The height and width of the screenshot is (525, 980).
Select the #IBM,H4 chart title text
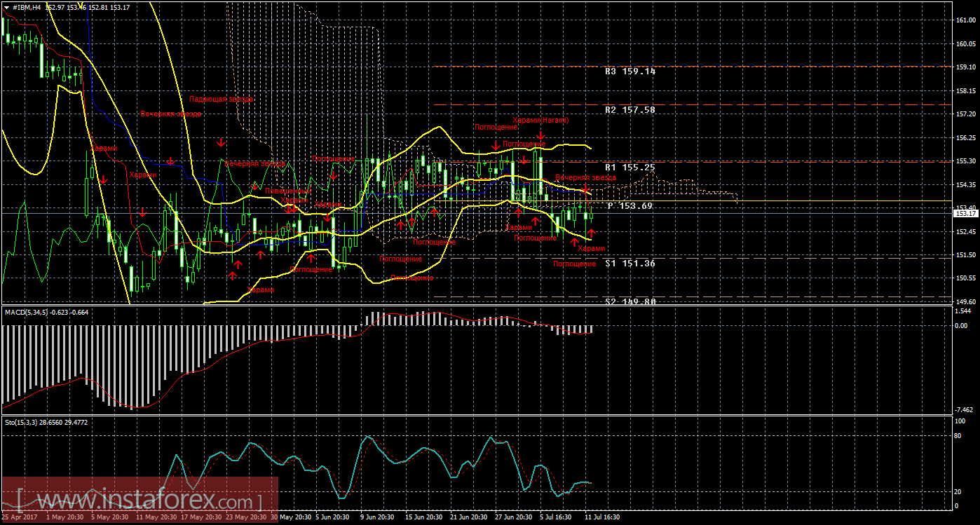click(x=27, y=6)
